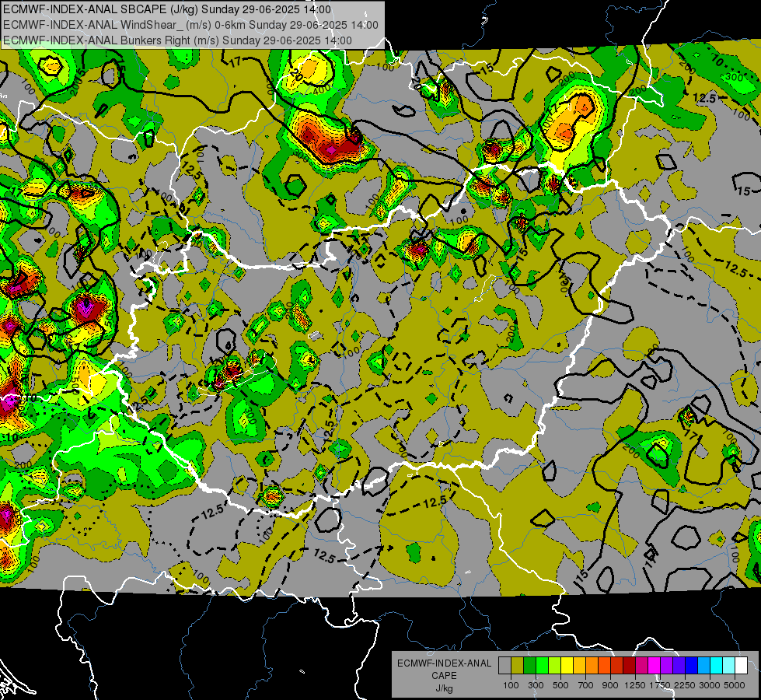Select the 2250 legend scale value
The image size is (761, 700).
685,685
